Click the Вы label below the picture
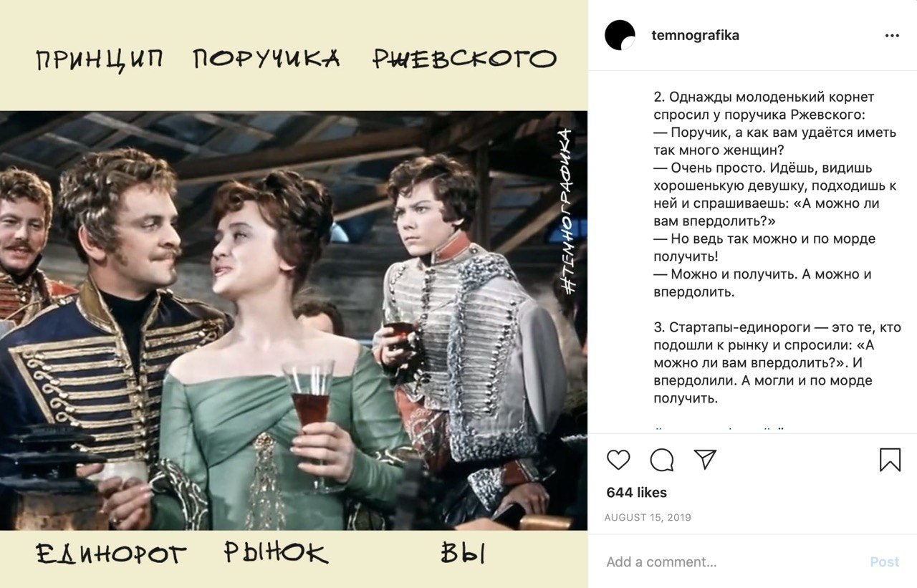Image resolution: width=917 pixels, height=588 pixels. tap(463, 554)
